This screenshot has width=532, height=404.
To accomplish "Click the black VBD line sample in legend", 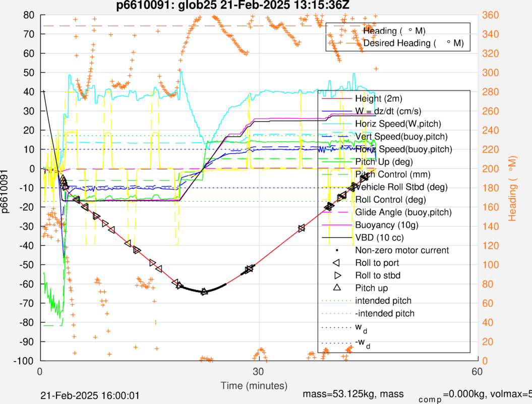I will (x=337, y=238).
